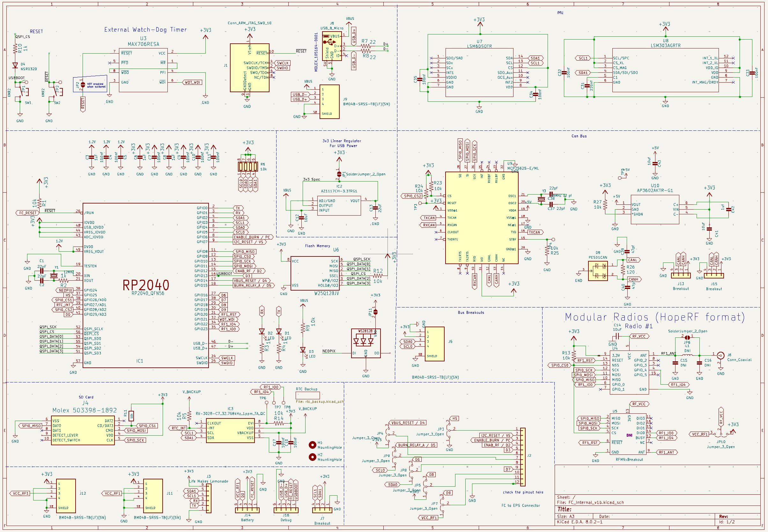The image size is (768, 532).
Task: Click 'Modular Radios (HopeRF format)' heading
Action: pos(655,317)
